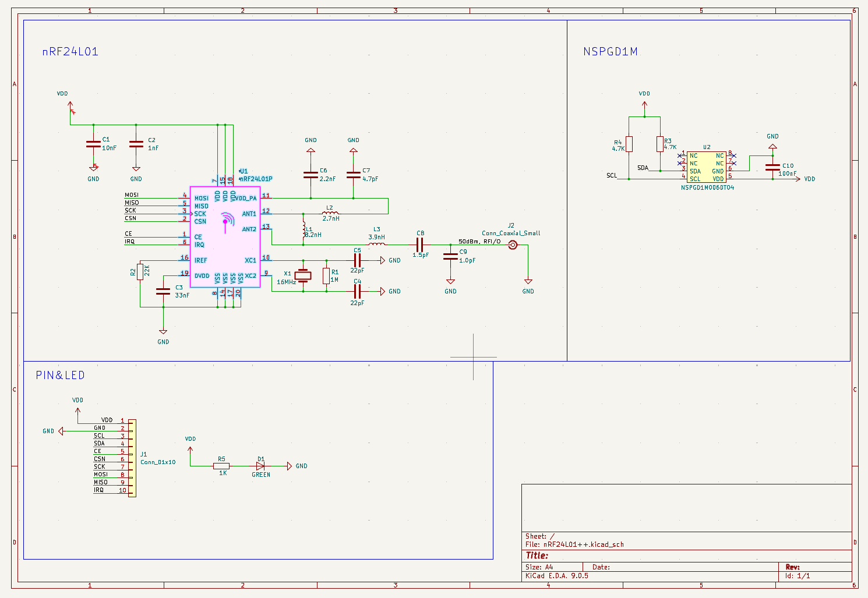Click the 22K resistor R2
The width and height of the screenshot is (868, 598).
[x=140, y=272]
